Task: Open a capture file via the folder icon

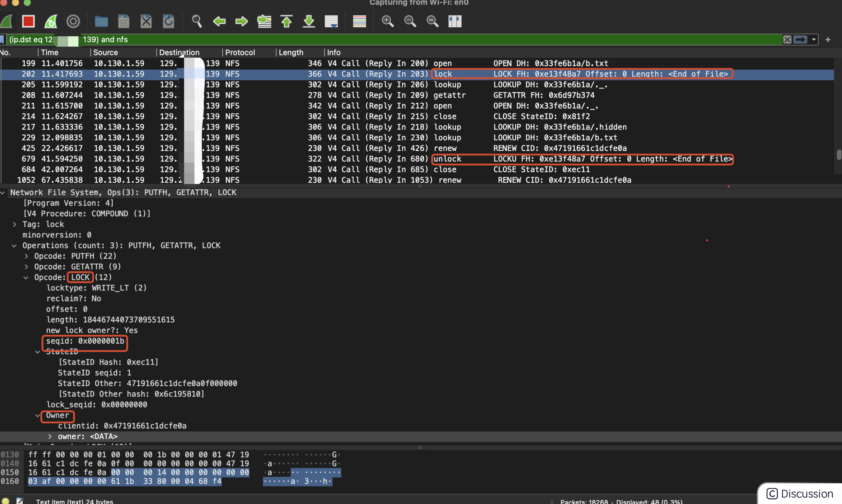Action: pos(101,21)
